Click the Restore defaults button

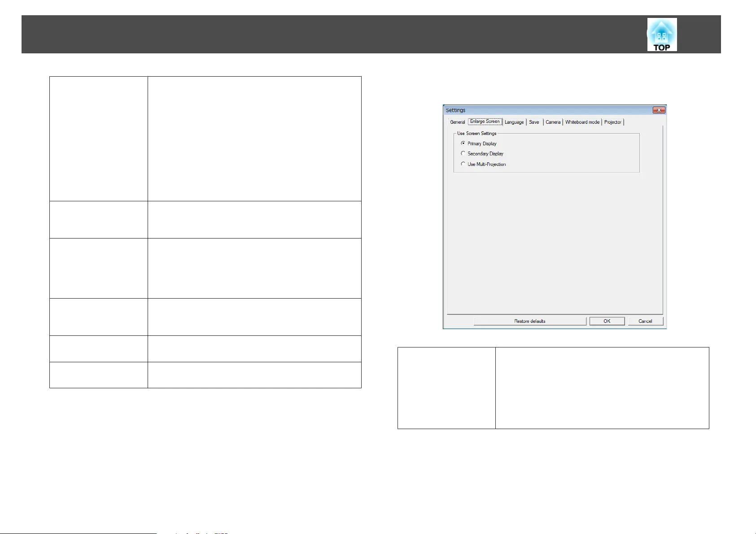(530, 321)
